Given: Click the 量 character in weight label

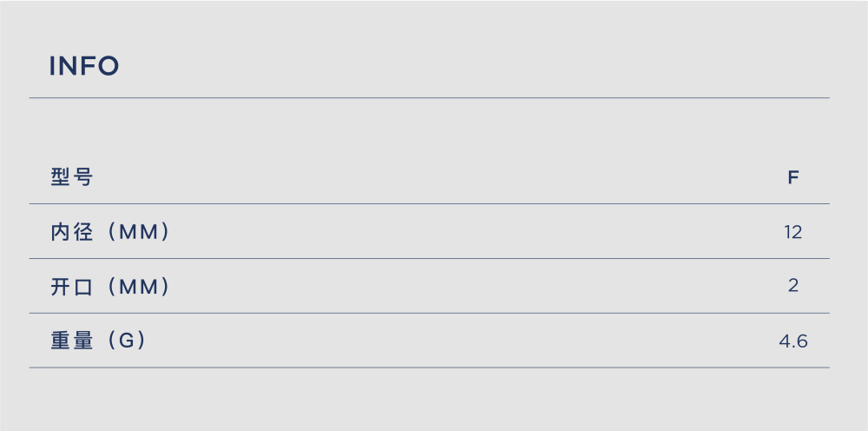Looking at the screenshot, I should (83, 341).
